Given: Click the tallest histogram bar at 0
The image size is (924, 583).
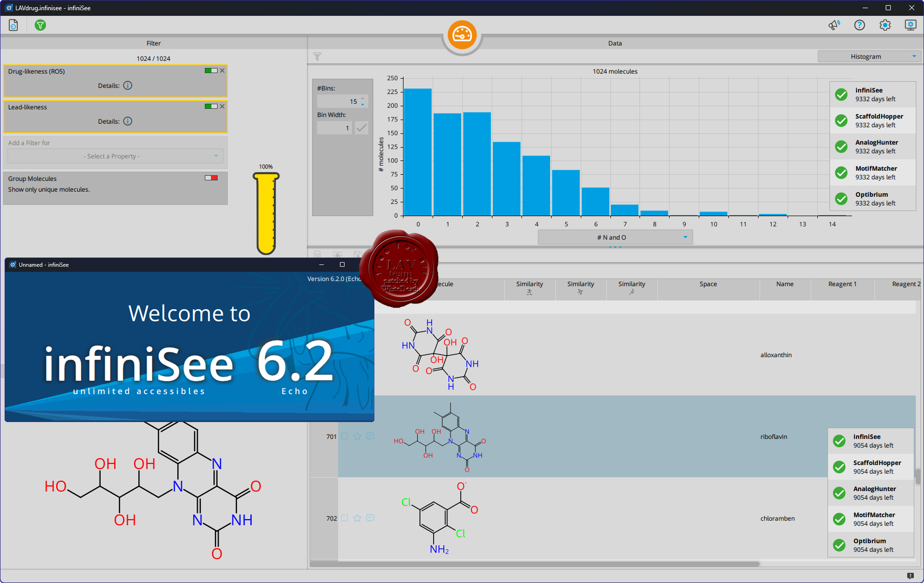Looking at the screenshot, I should pyautogui.click(x=418, y=152).
